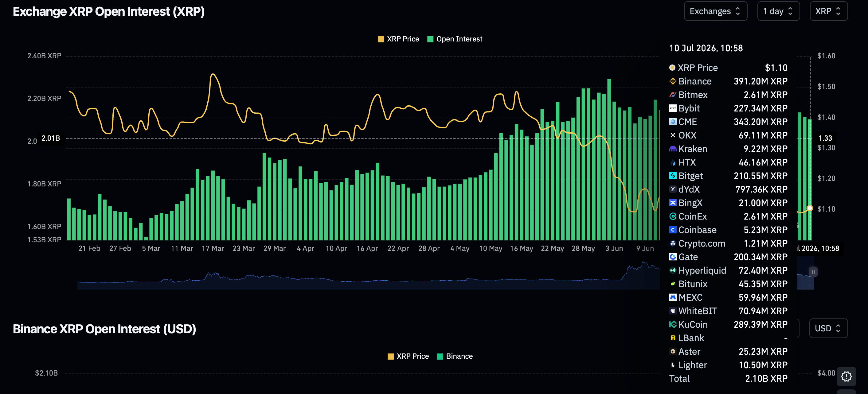Click the Bitget logo icon
This screenshot has width=868, height=394.
point(673,176)
